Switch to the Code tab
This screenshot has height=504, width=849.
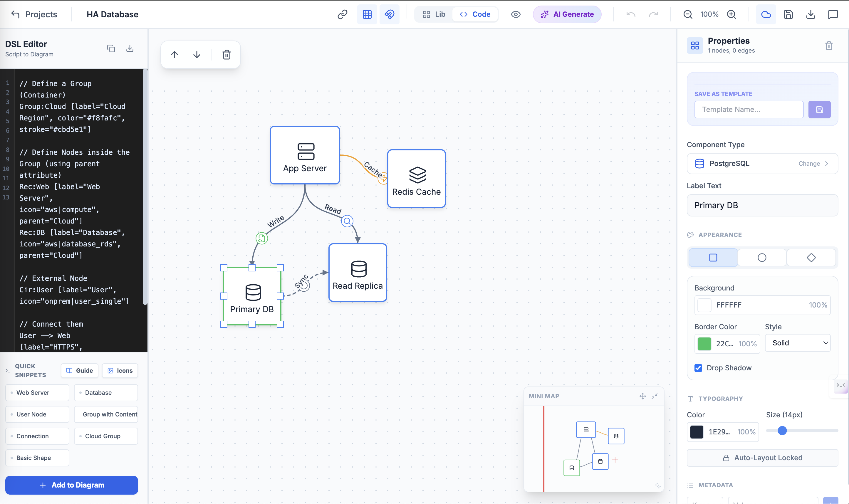(475, 14)
